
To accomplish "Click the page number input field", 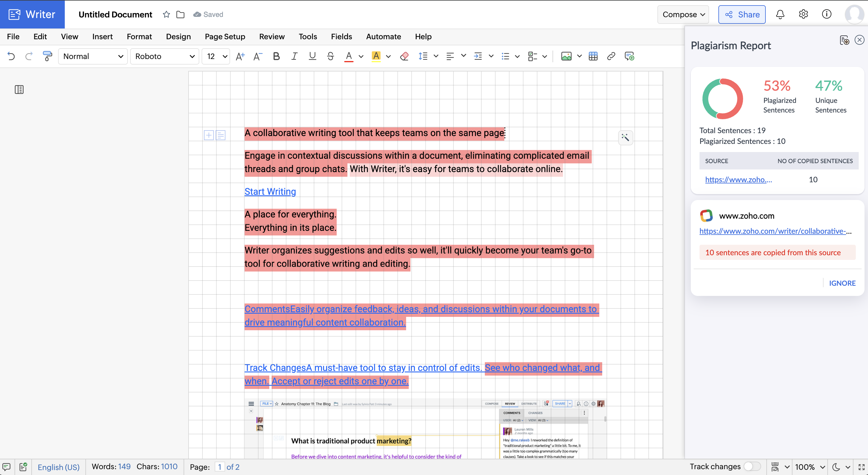I will pyautogui.click(x=220, y=467).
